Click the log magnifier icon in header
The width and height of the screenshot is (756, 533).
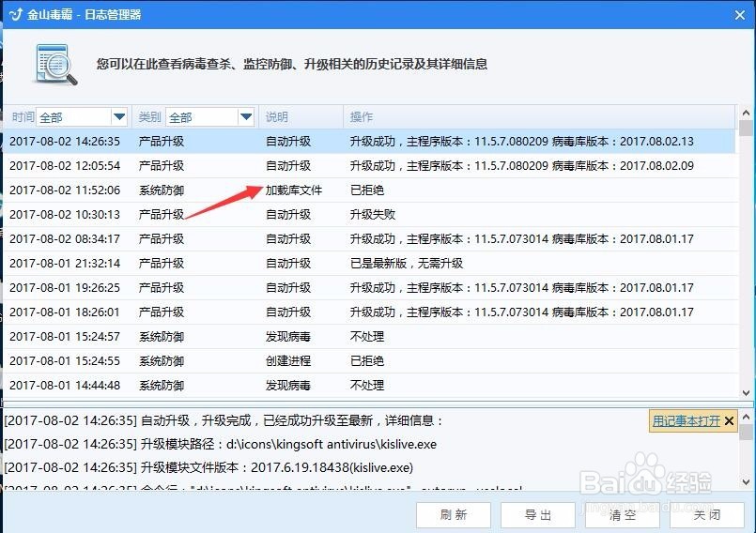pyautogui.click(x=56, y=65)
